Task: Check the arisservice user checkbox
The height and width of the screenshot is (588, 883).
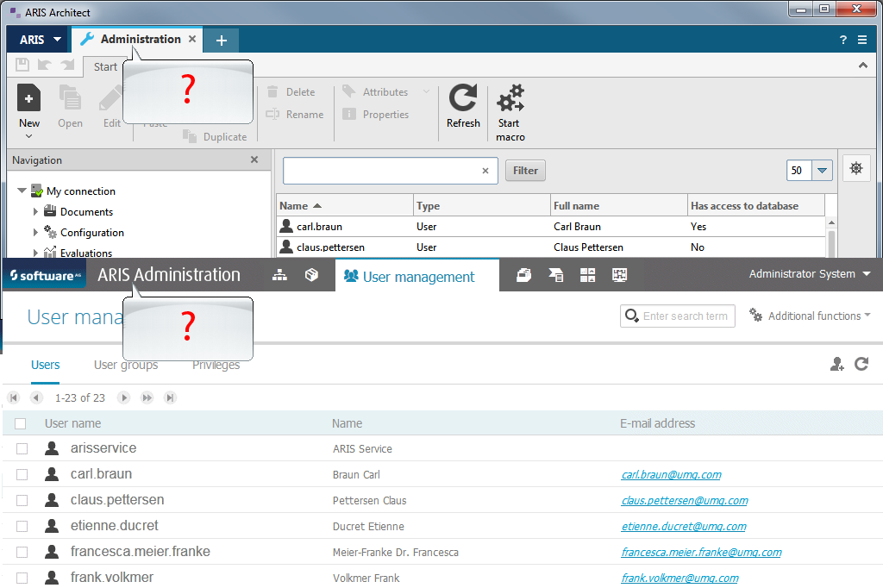Action: [22, 448]
